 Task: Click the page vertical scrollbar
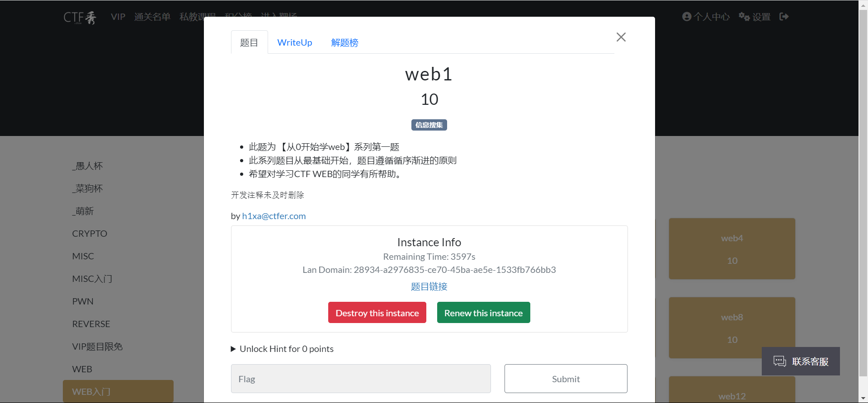pyautogui.click(x=863, y=192)
